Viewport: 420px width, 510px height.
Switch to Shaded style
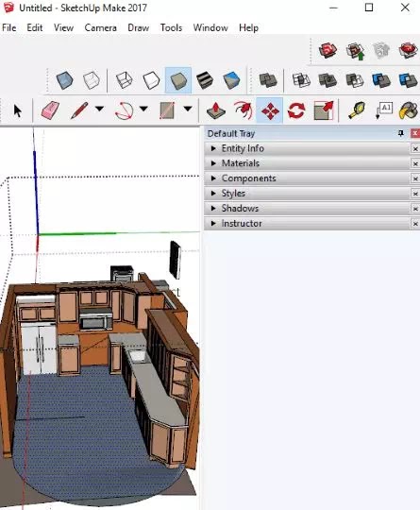(x=178, y=80)
